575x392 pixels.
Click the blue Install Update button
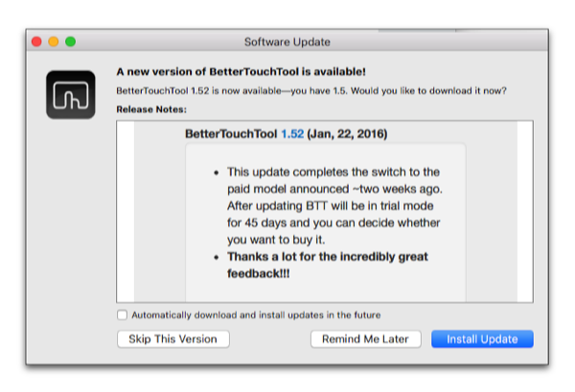point(482,339)
